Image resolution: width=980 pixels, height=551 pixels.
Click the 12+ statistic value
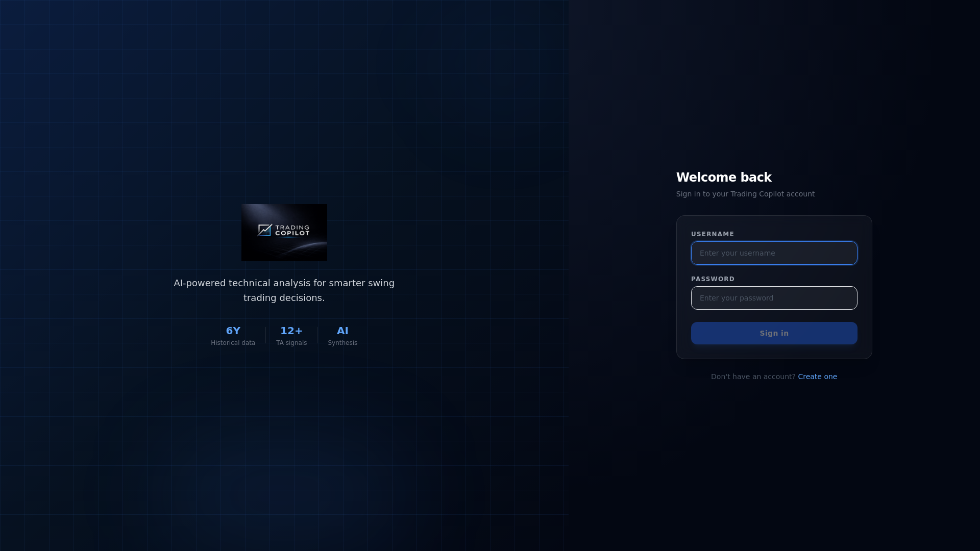291,331
